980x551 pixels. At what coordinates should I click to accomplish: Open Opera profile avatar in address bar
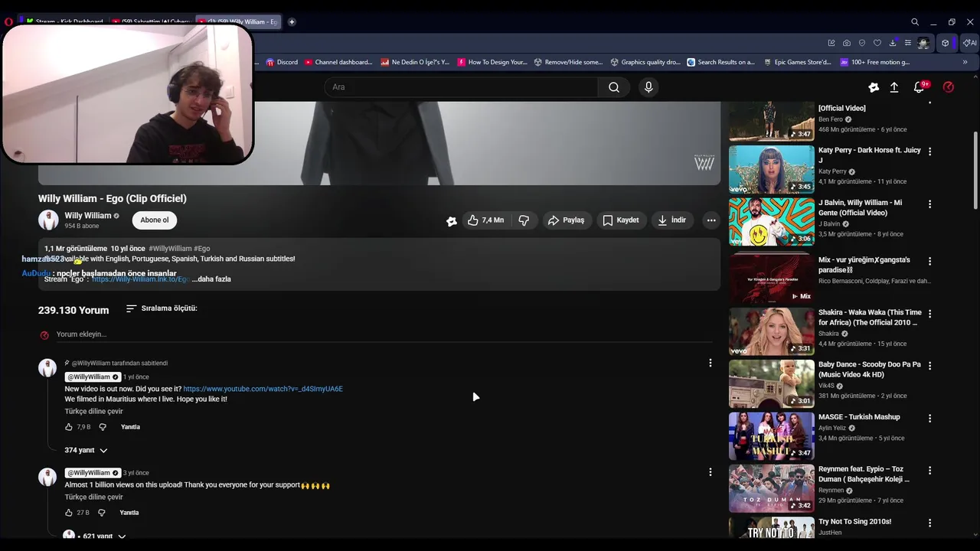pos(923,43)
